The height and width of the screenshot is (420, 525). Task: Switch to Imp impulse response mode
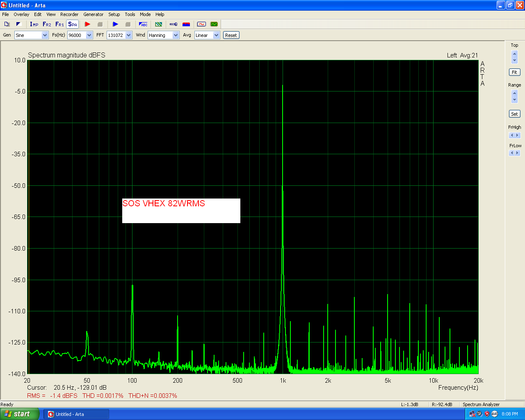click(34, 24)
